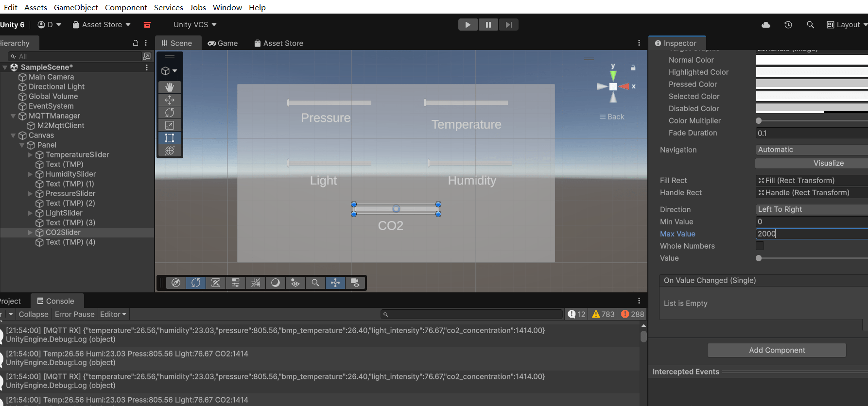Click the Normal Color swatch
868x406 pixels.
(812, 60)
